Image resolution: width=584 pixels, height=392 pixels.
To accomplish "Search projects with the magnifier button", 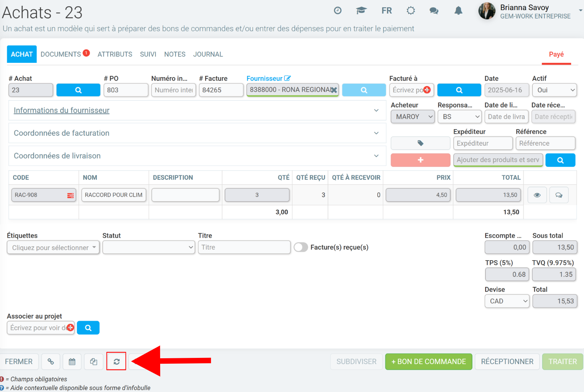I will coord(88,328).
